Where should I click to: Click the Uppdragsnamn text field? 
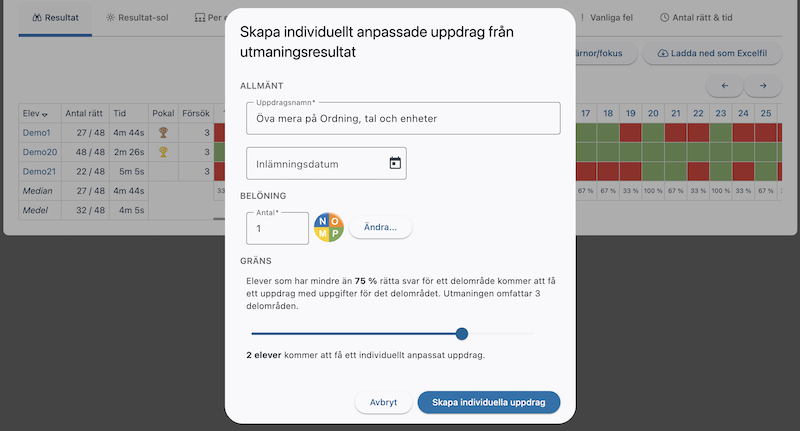pyautogui.click(x=402, y=118)
